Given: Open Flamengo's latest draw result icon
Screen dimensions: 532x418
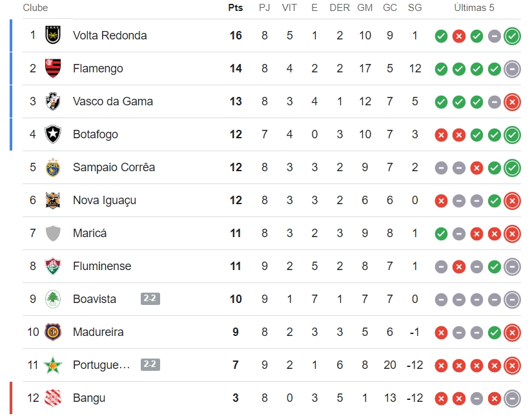Looking at the screenshot, I should pos(512,68).
